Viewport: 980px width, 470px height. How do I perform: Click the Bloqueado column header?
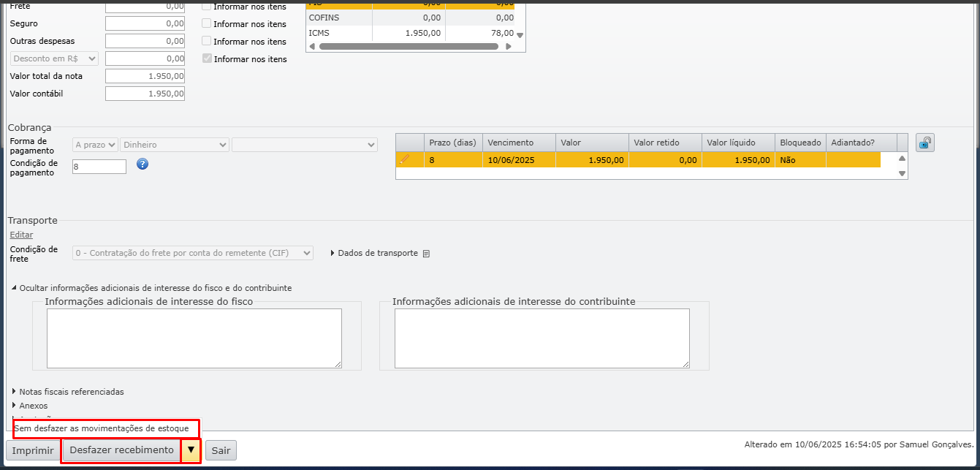(x=800, y=143)
